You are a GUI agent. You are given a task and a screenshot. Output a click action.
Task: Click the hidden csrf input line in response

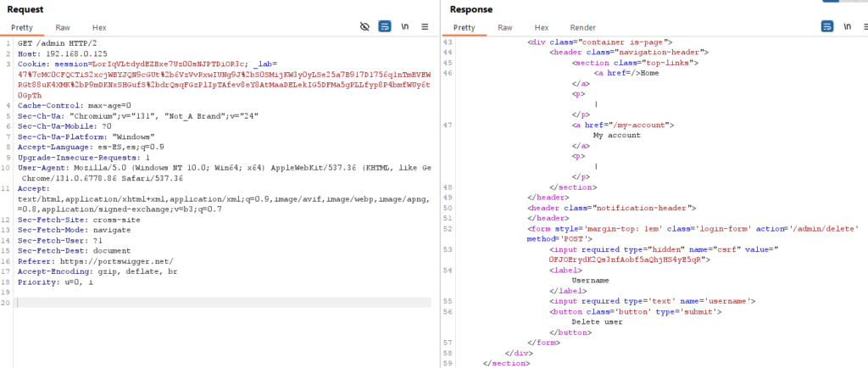(x=665, y=250)
